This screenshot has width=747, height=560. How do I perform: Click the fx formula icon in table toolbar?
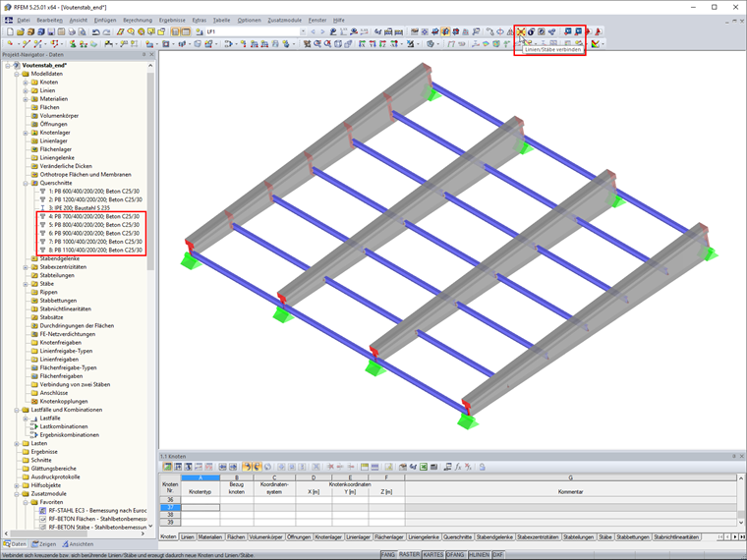pos(458,467)
